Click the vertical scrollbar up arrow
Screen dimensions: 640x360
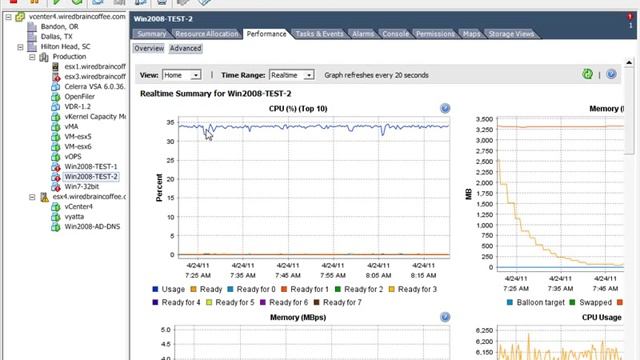click(629, 62)
